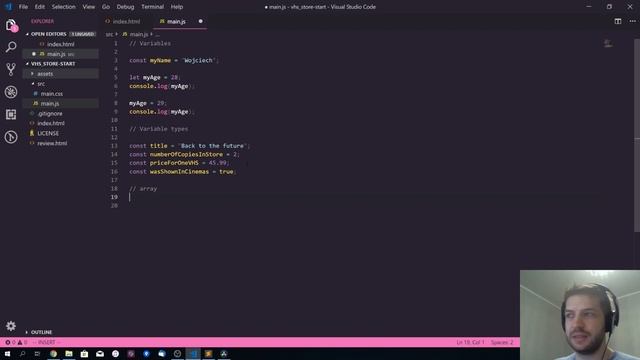Open the LICENSE file

point(61,133)
